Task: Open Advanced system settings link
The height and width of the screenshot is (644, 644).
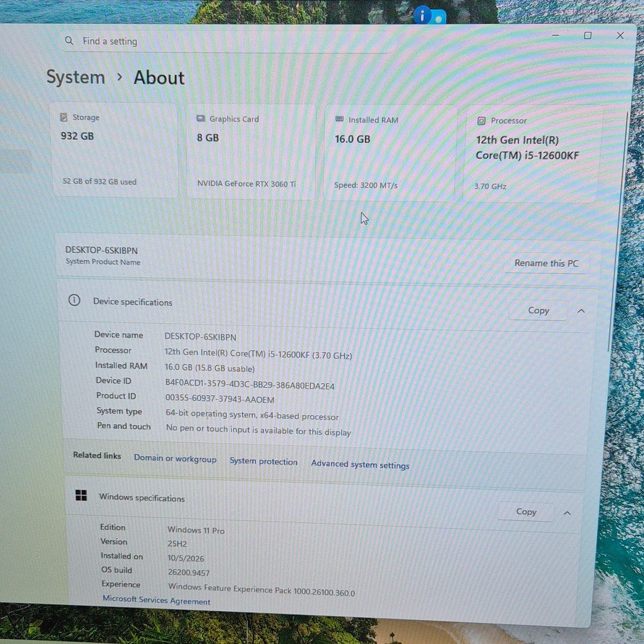Action: click(360, 465)
